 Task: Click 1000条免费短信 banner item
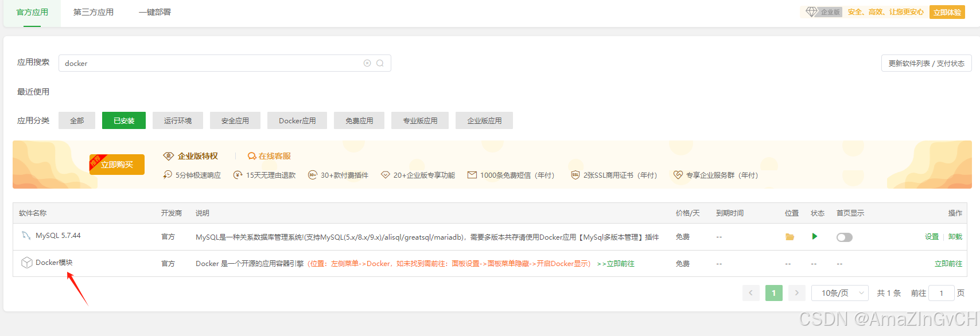tap(511, 175)
